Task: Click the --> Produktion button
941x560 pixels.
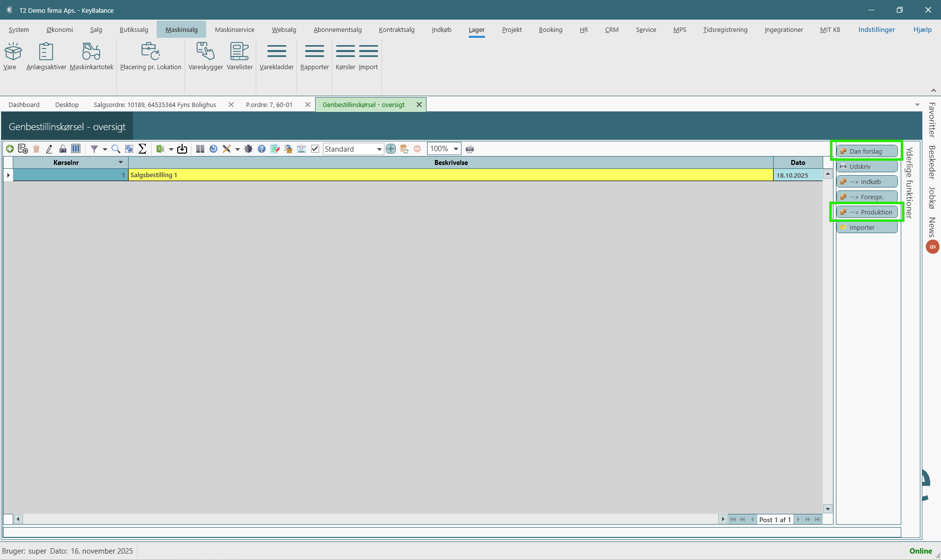Action: (867, 212)
